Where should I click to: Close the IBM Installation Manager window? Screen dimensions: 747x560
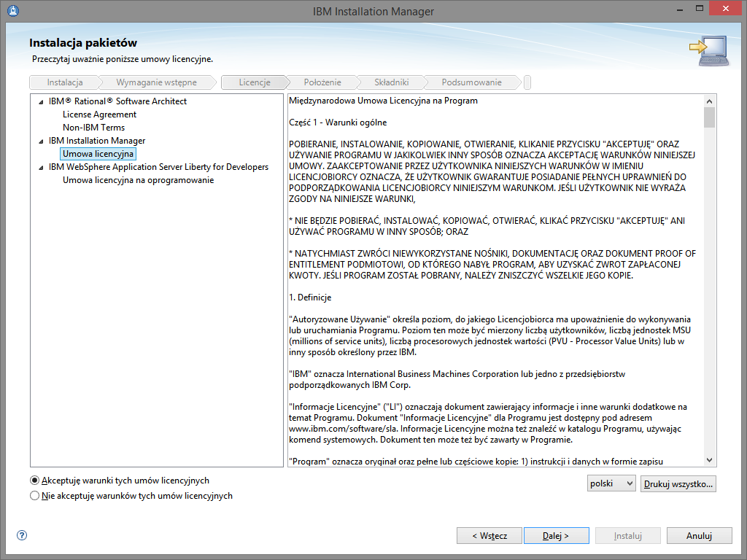click(726, 9)
